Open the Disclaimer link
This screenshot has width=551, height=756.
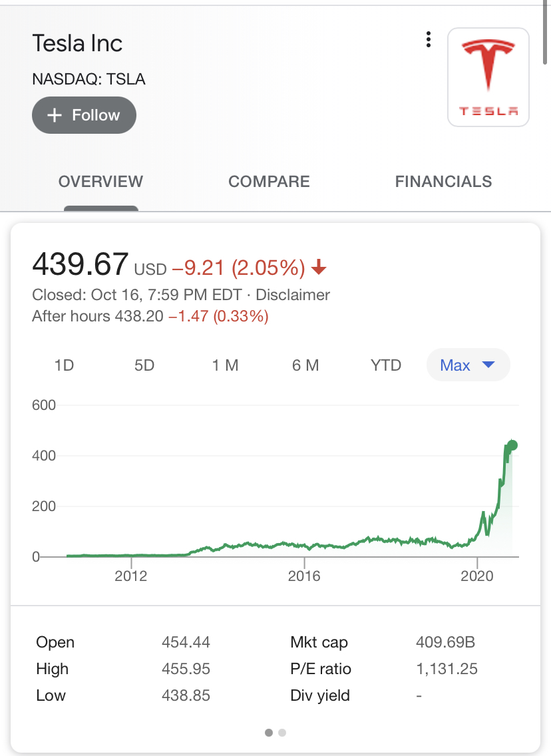tap(293, 295)
